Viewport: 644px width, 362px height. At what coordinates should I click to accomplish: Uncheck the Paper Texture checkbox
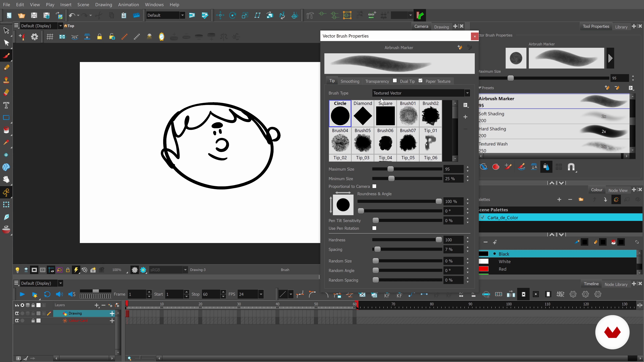420,80
